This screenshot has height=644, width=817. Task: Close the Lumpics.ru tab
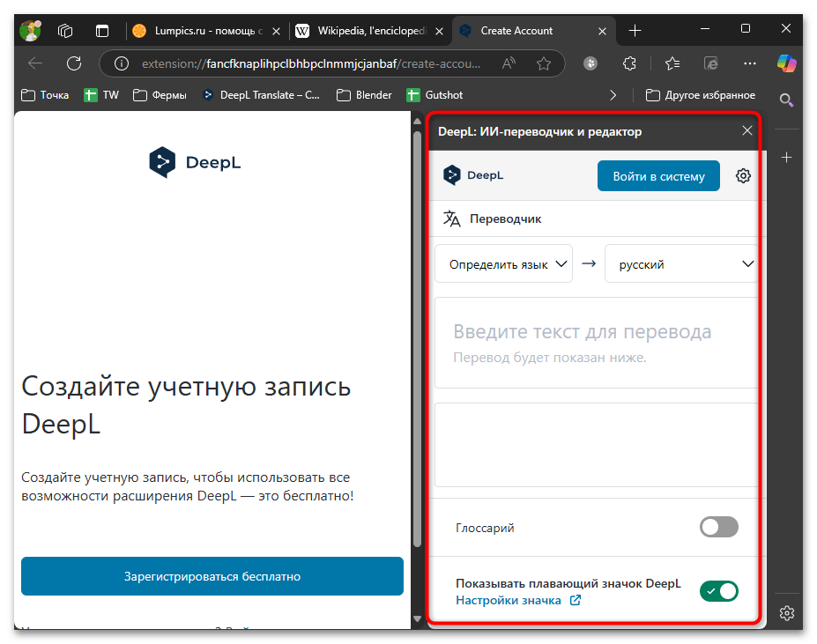[x=276, y=31]
